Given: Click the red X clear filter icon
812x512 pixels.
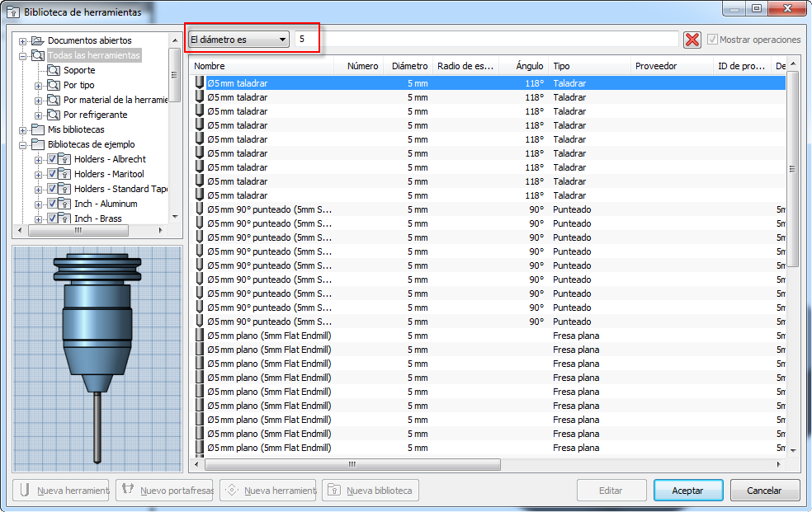Looking at the screenshot, I should (692, 40).
